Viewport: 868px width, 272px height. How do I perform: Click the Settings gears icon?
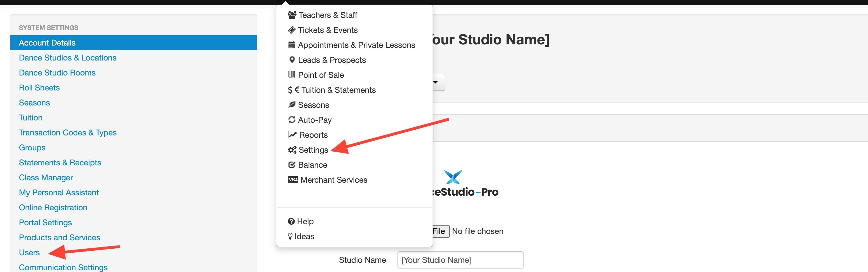coord(292,150)
